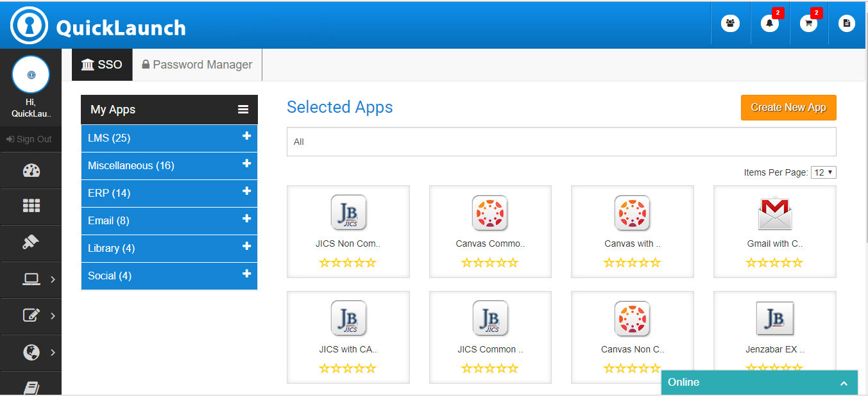868x396 pixels.
Task: Switch to the Password Manager tab
Action: (x=197, y=65)
